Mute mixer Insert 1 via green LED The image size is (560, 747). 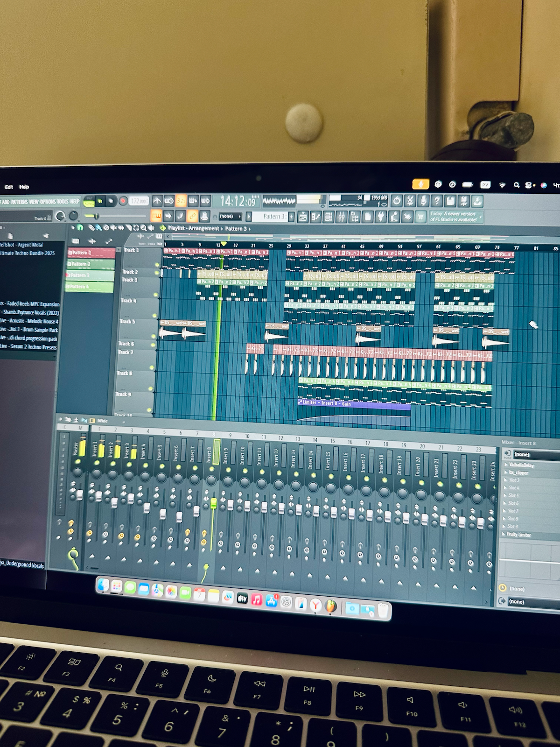click(97, 463)
